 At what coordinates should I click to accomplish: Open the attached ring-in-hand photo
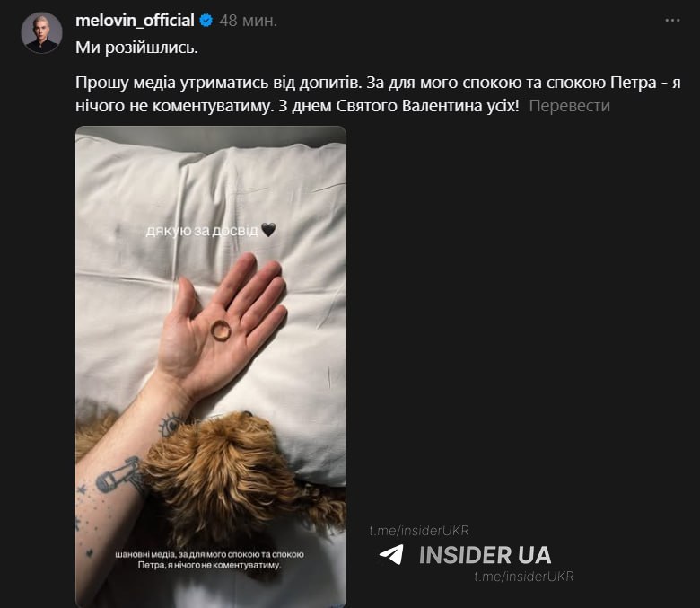211,366
